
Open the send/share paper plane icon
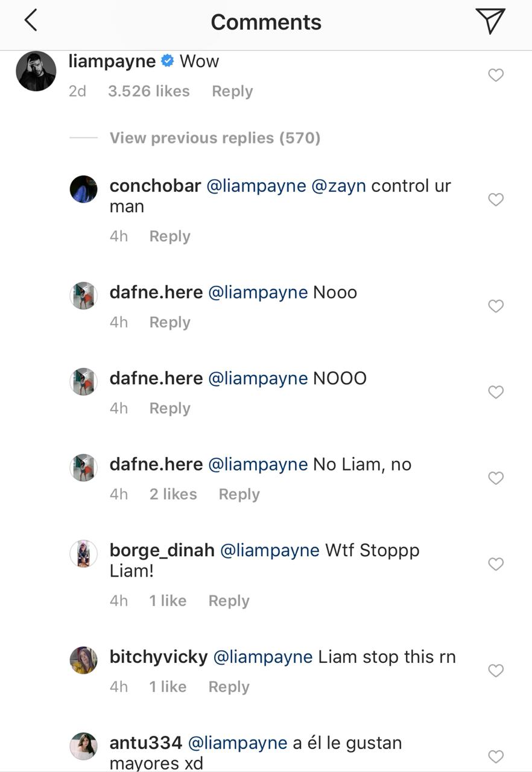489,21
